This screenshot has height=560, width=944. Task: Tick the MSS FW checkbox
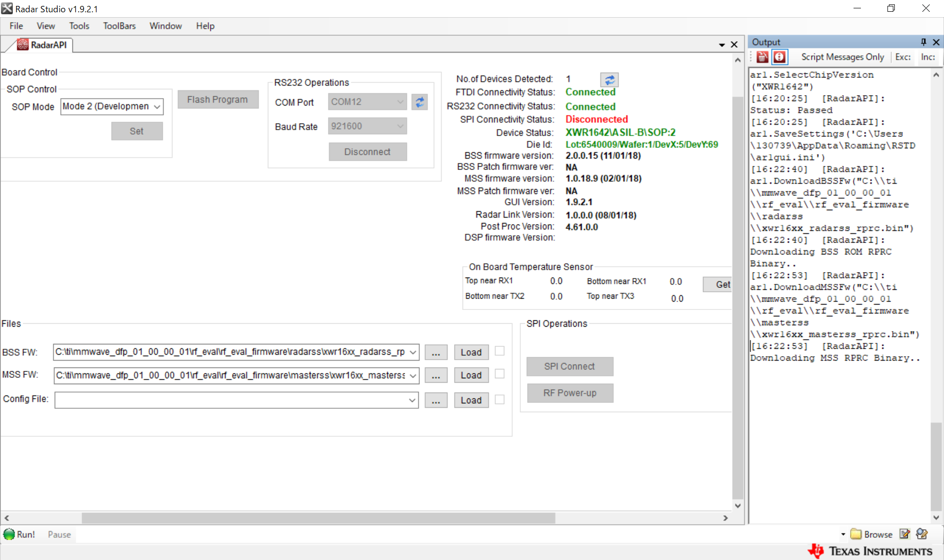pyautogui.click(x=500, y=374)
